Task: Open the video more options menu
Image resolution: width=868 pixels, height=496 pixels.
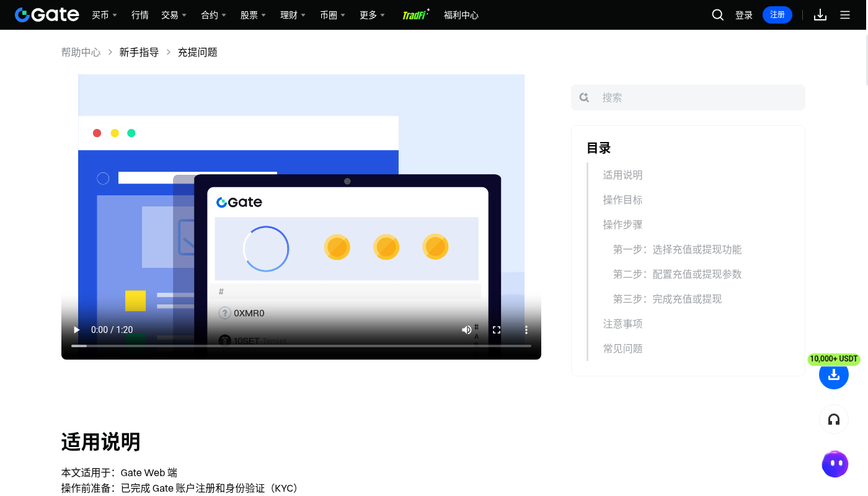Action: pyautogui.click(x=526, y=330)
